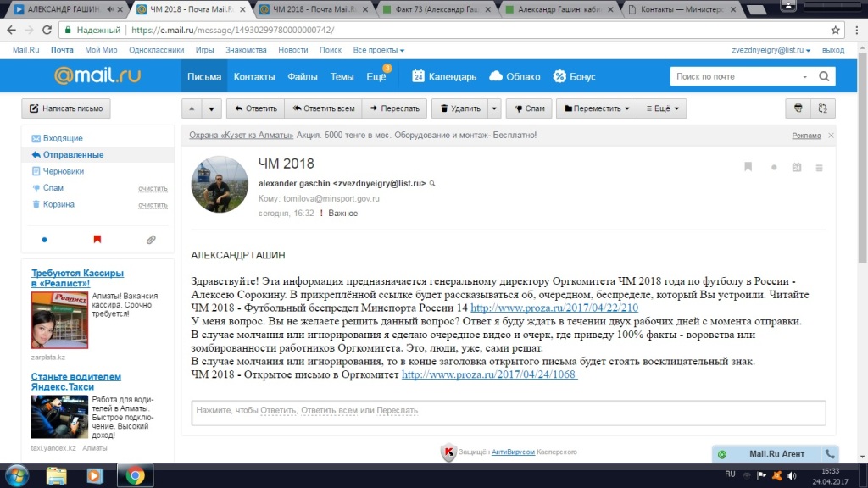The height and width of the screenshot is (488, 868).
Task: Open Одноклассники link in top bar
Action: (157, 50)
